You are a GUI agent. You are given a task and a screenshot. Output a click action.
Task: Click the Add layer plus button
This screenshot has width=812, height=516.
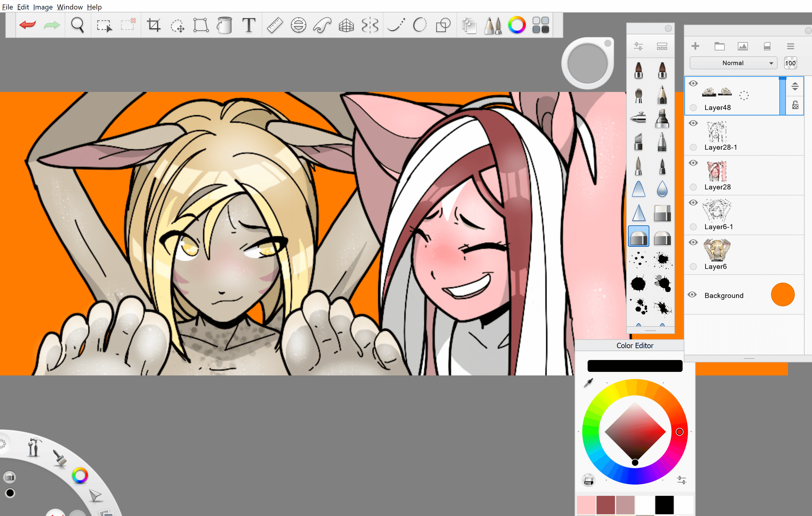pyautogui.click(x=695, y=46)
